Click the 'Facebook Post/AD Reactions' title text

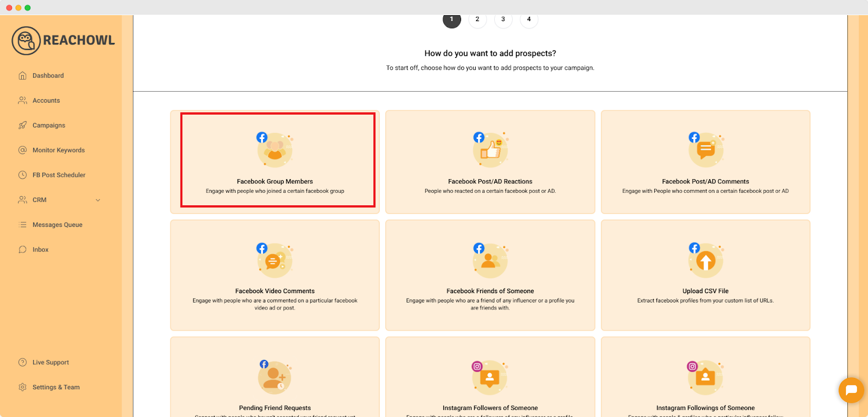pos(490,181)
